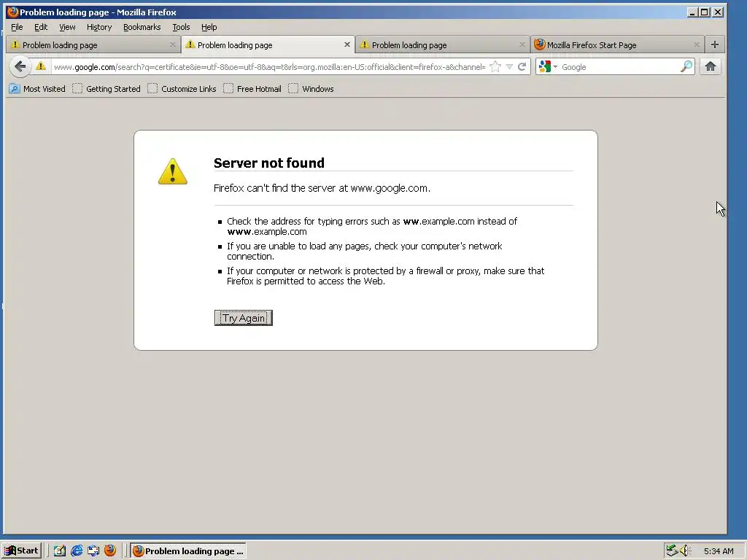Open the volume speaker tray icon
The width and height of the screenshot is (747, 560).
685,551
